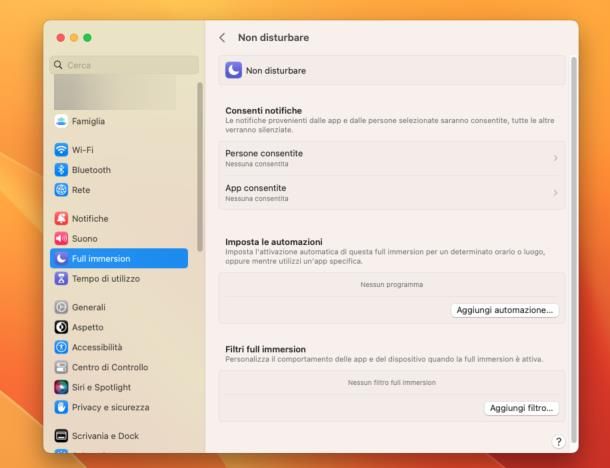Image resolution: width=610 pixels, height=468 pixels.
Task: Open Bluetooth settings label
Action: [x=91, y=170]
